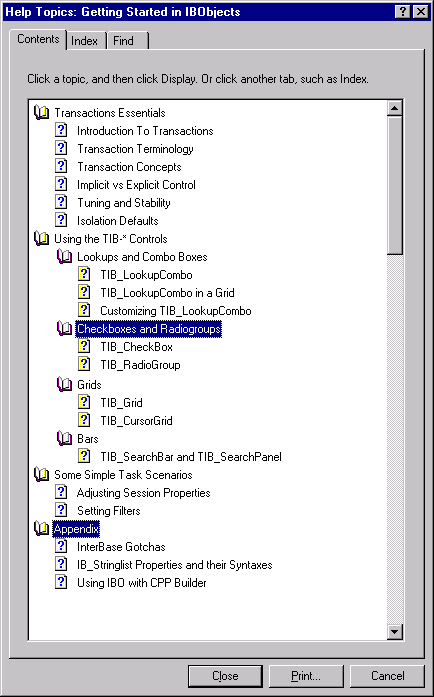Click the topic icon beside TIB_CheckBox
This screenshot has width=434, height=697.
[x=84, y=346]
